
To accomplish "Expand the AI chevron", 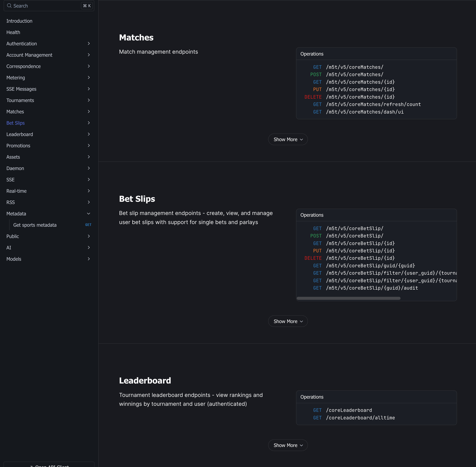I will point(89,247).
